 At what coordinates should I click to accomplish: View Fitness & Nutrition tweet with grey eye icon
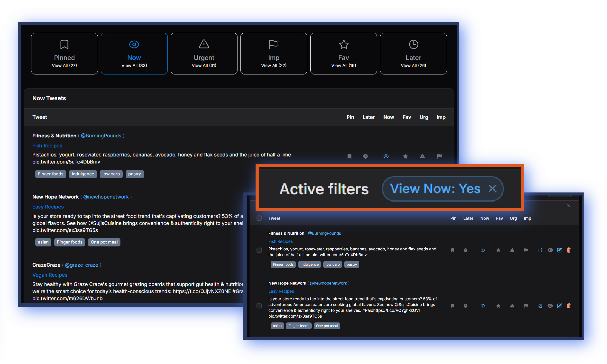coord(550,250)
